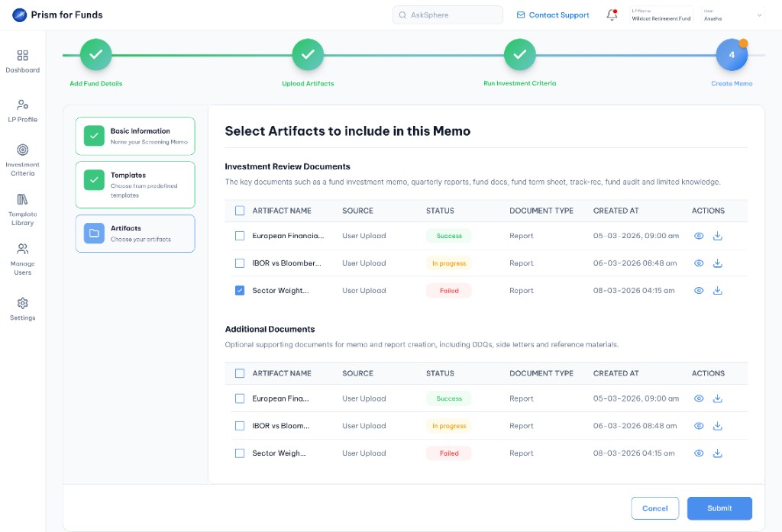Open the Artifacts step card

pyautogui.click(x=135, y=234)
